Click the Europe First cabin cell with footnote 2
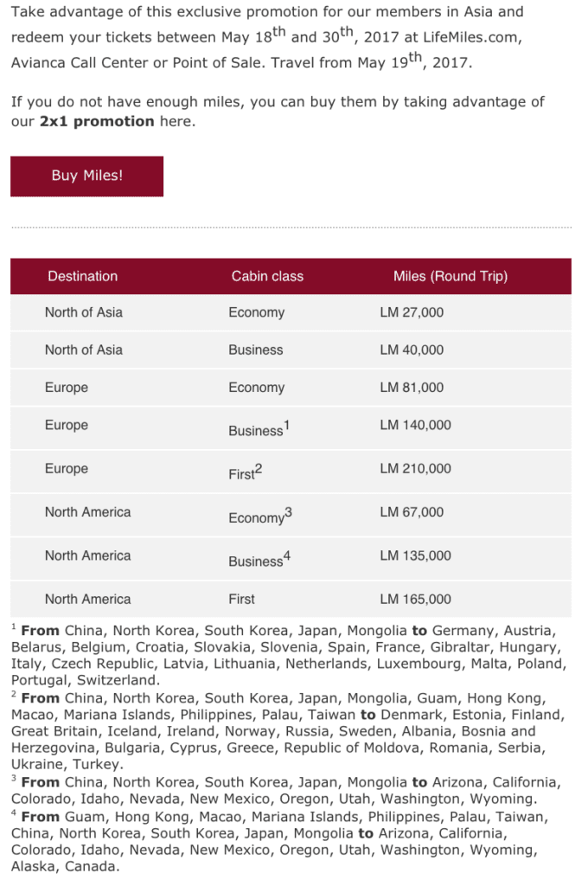The width and height of the screenshot is (588, 886). tap(245, 472)
